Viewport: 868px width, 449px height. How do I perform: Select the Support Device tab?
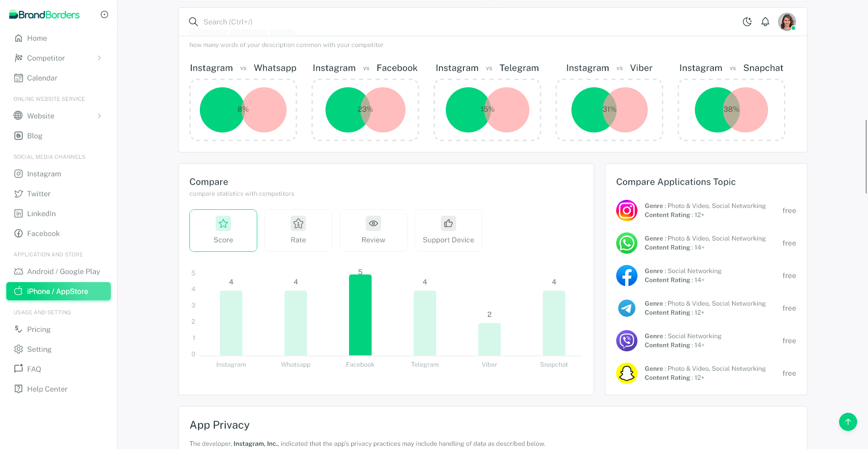pyautogui.click(x=448, y=231)
